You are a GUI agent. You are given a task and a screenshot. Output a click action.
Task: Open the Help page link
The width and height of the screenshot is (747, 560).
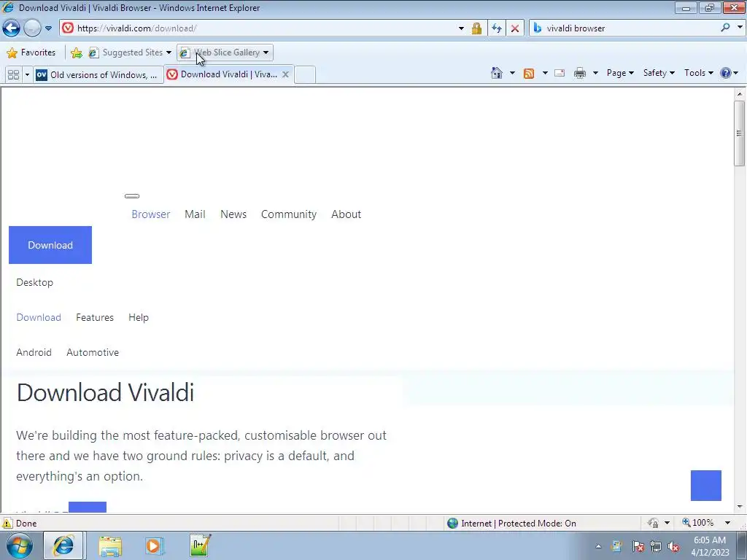pyautogui.click(x=139, y=317)
